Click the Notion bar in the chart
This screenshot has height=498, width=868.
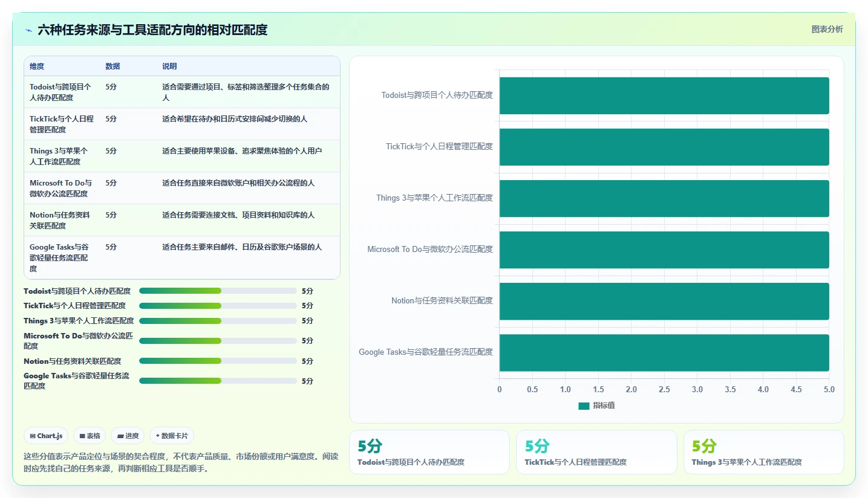664,301
